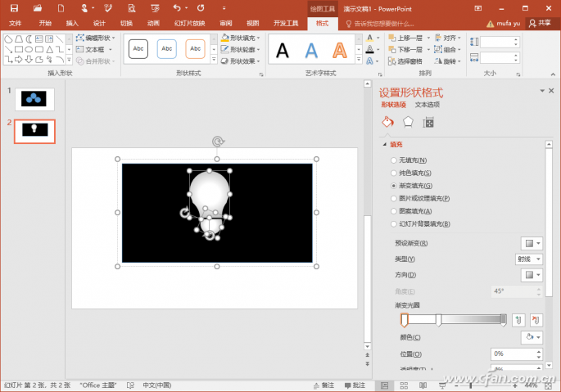Click the add gradient stop icon

[518, 319]
